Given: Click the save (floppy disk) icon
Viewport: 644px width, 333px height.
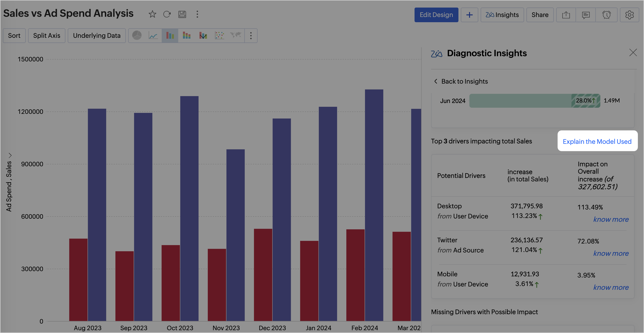Looking at the screenshot, I should (x=182, y=14).
